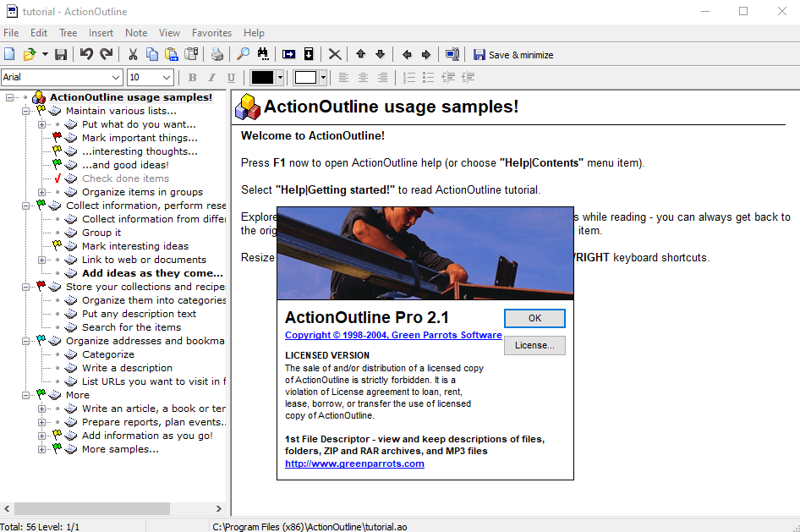Open the Tree menu

click(68, 33)
